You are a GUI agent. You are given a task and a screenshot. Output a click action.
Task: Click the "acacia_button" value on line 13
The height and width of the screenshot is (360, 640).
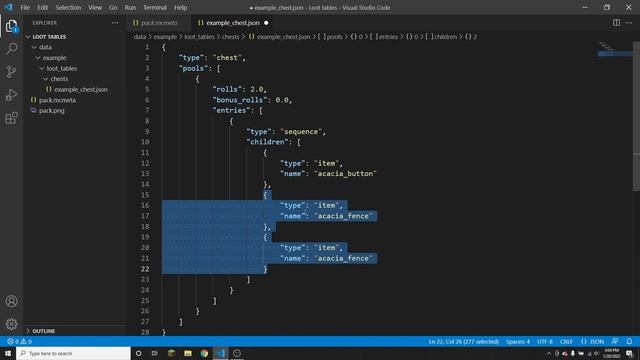(x=345, y=174)
